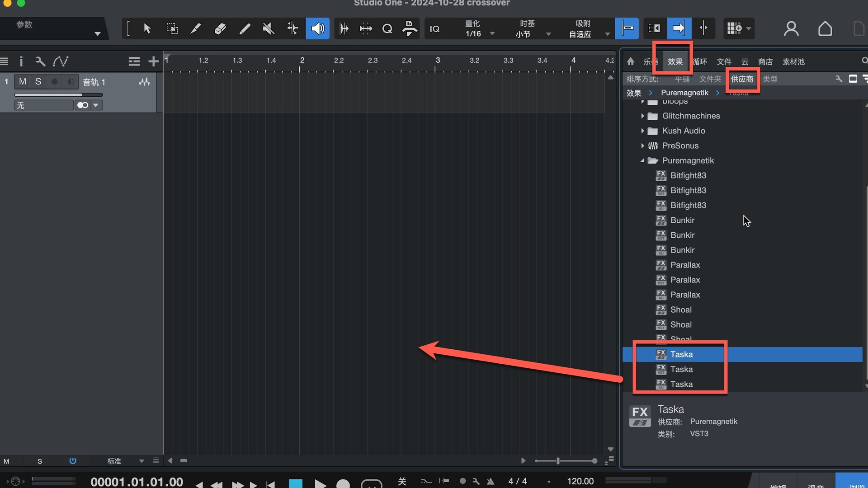Toggle autoscroll arrow button
This screenshot has width=868, height=488.
[x=679, y=28]
